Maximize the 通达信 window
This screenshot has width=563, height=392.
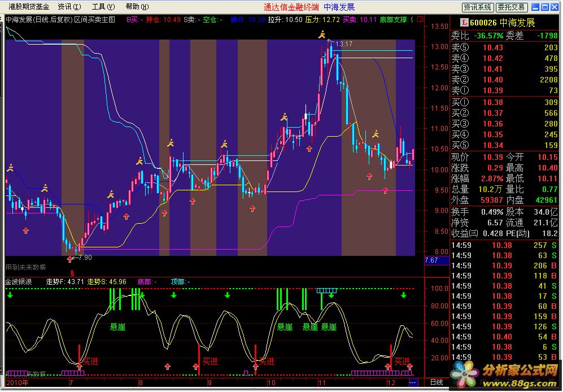coord(545,7)
